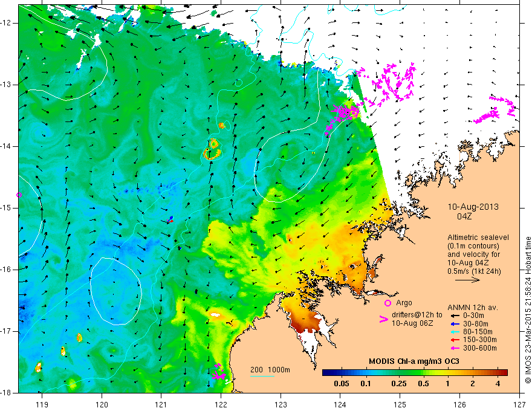Click the '80-150m' depth label
The height and width of the screenshot is (411, 532).
pyautogui.click(x=478, y=332)
